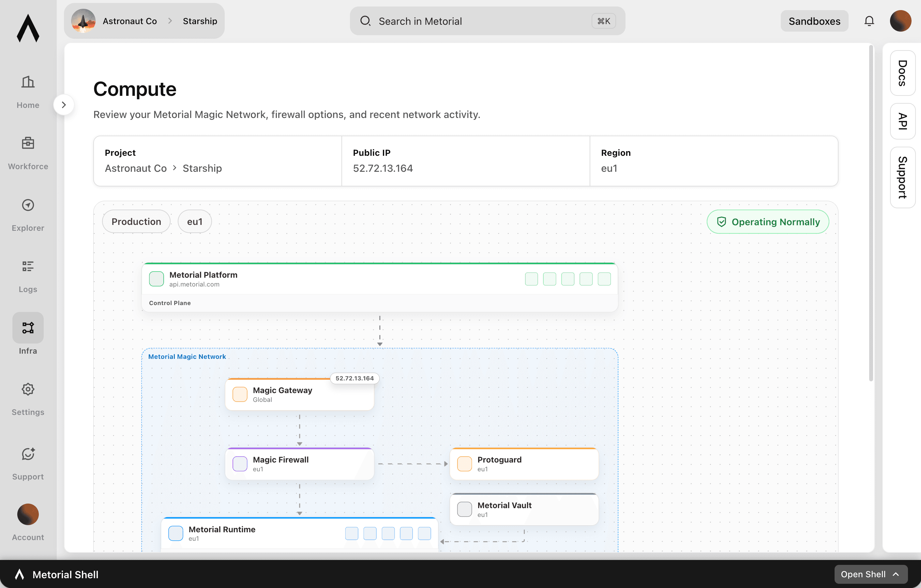The image size is (921, 588).
Task: Click the Protoguard node title
Action: pos(499,460)
